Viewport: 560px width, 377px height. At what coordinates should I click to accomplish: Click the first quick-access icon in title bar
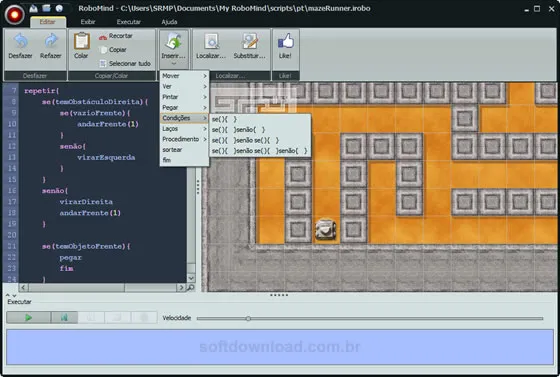[34, 8]
